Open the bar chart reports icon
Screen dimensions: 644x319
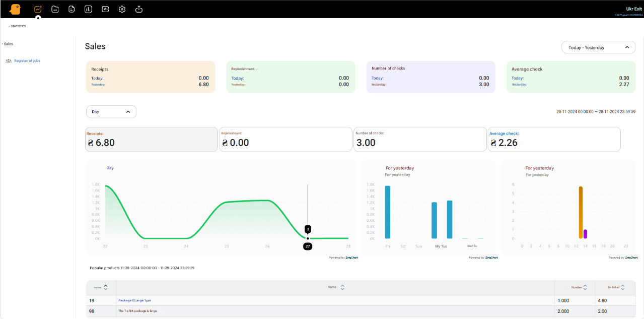88,9
